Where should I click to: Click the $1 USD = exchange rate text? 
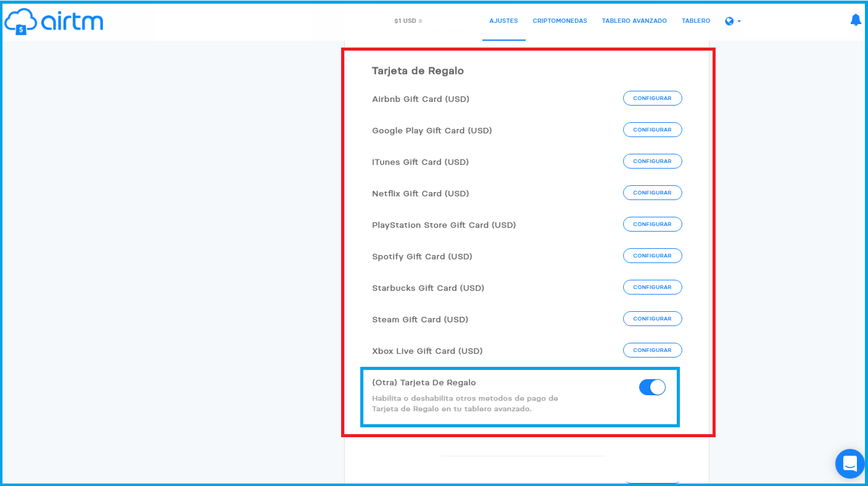coord(408,21)
